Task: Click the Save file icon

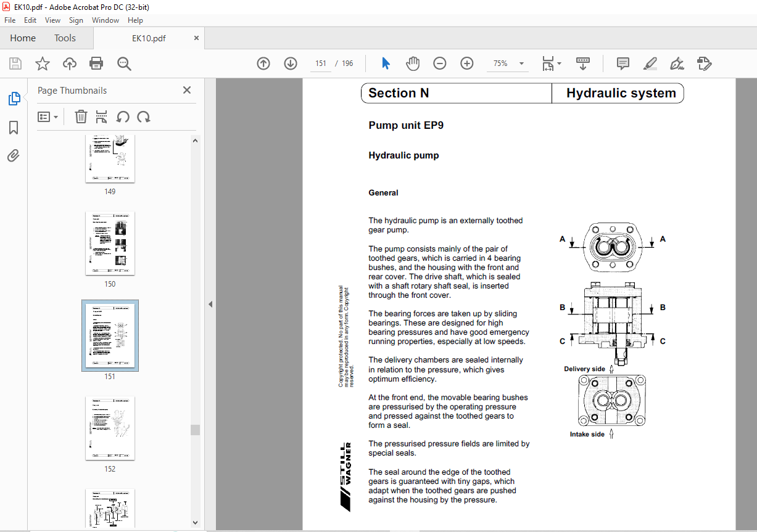Action: pos(15,63)
